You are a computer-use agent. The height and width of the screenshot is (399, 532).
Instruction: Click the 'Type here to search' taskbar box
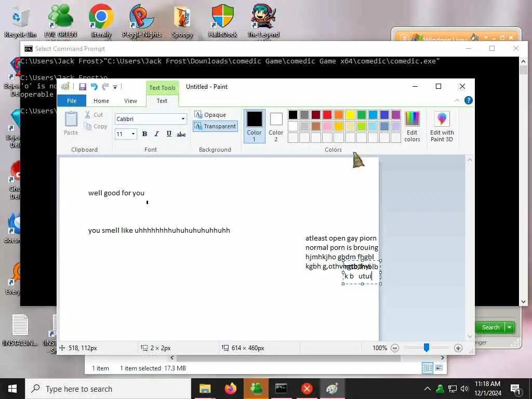click(x=108, y=389)
